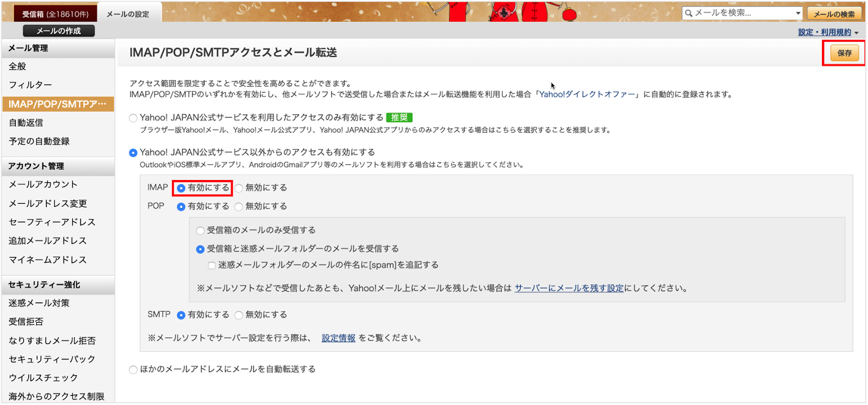Expand the 設定・利用規約 menu
Screen dimensions: 868x405
click(x=828, y=33)
